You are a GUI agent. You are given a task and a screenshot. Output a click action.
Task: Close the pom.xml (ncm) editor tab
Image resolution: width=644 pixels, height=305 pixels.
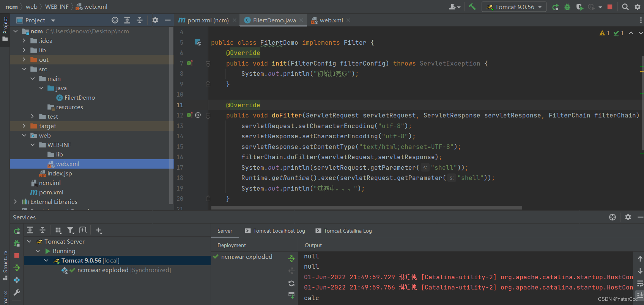coord(235,20)
